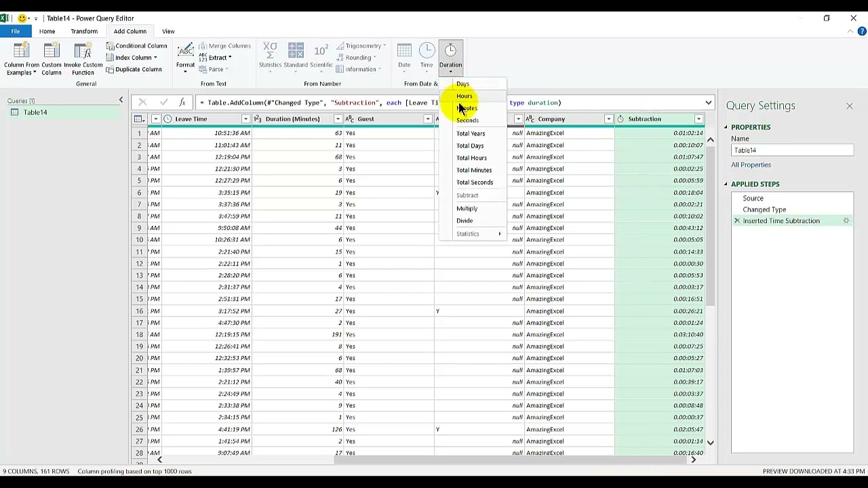Choose Multiply in Duration menu
Viewport: 868px width, 488px height.
point(467,209)
